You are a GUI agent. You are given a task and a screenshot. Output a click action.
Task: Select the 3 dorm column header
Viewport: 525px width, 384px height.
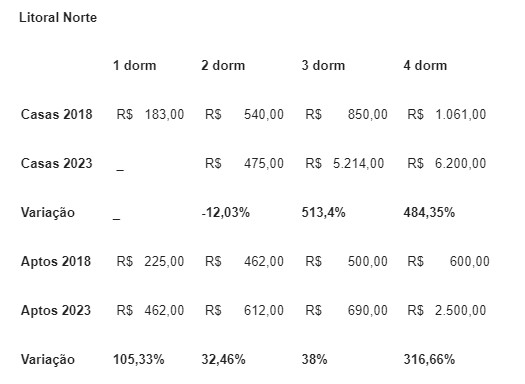323,65
